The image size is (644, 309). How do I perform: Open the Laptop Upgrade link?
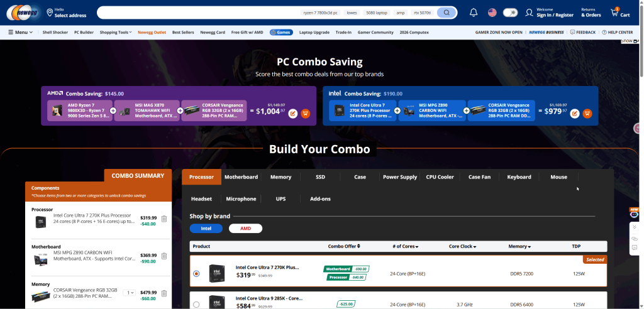314,33
